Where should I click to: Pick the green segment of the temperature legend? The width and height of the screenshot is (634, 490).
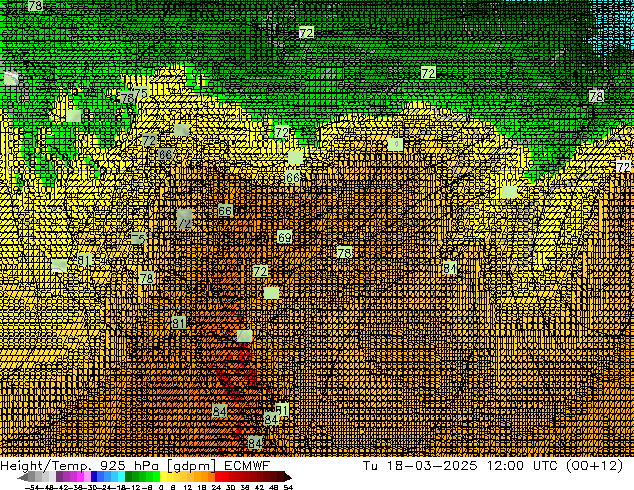coord(142,477)
